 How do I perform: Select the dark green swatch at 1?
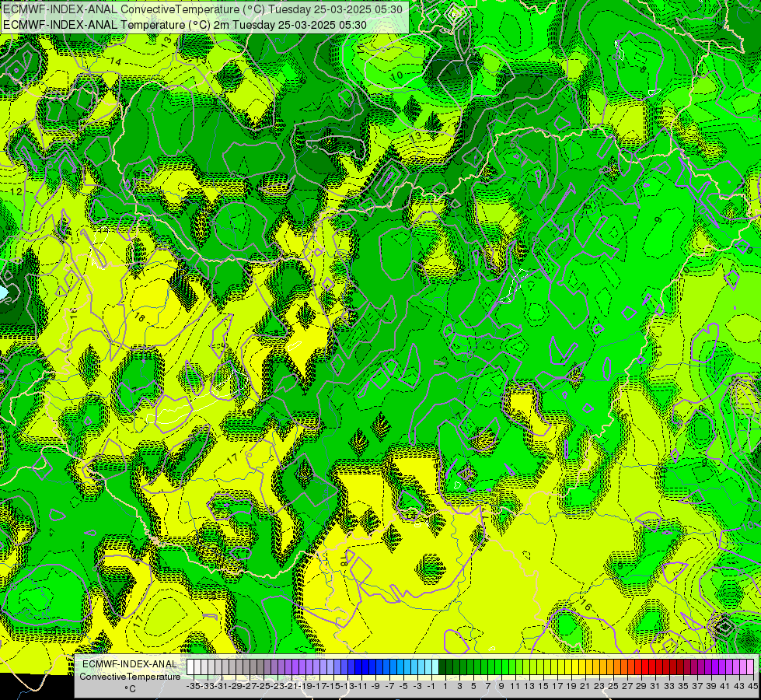[442, 667]
